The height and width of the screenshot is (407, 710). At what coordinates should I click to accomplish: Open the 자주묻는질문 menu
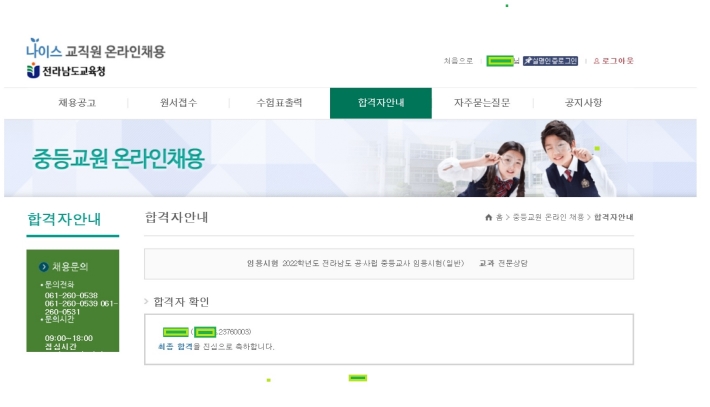[482, 103]
